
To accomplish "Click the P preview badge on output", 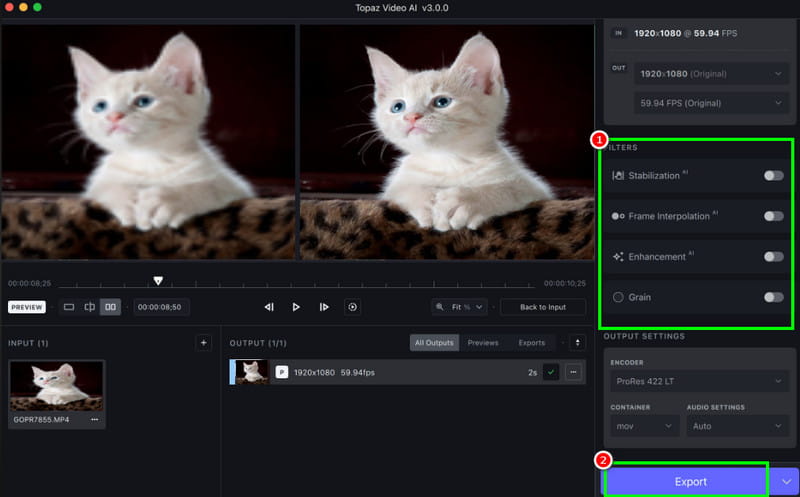I will 282,372.
